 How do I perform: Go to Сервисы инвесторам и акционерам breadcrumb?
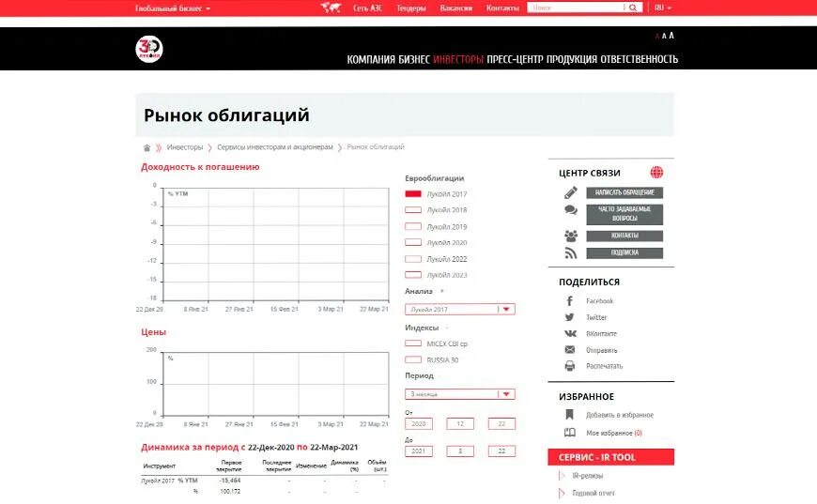click(x=274, y=147)
